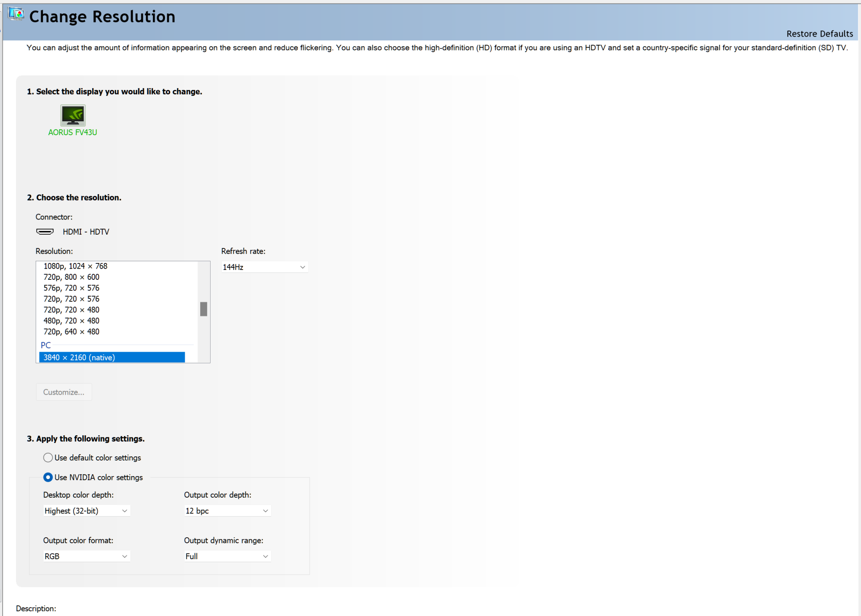Select the AORUS FV43U monitor icon
861x616 pixels.
click(x=73, y=115)
